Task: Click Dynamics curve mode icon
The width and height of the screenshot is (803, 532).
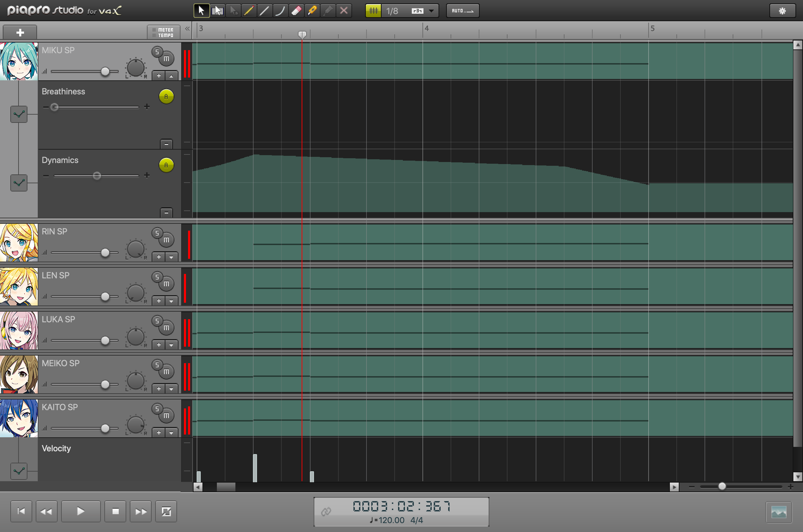Action: pos(19,183)
